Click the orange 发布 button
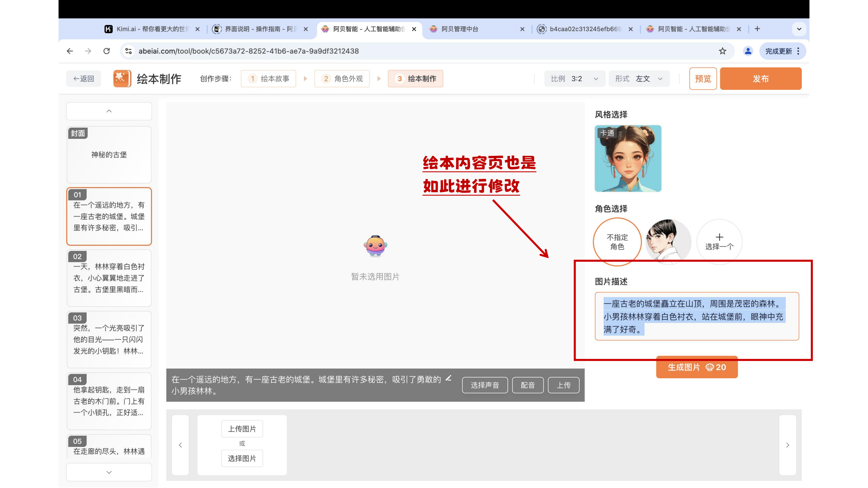 click(761, 78)
